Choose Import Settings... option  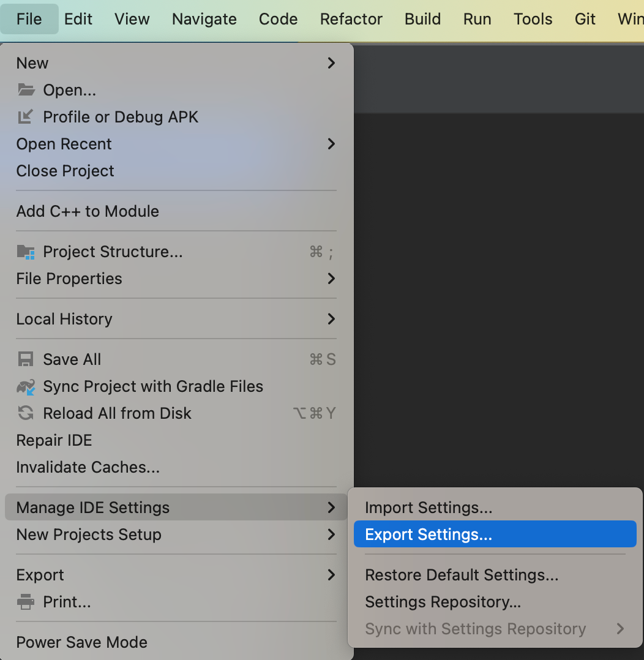(429, 508)
